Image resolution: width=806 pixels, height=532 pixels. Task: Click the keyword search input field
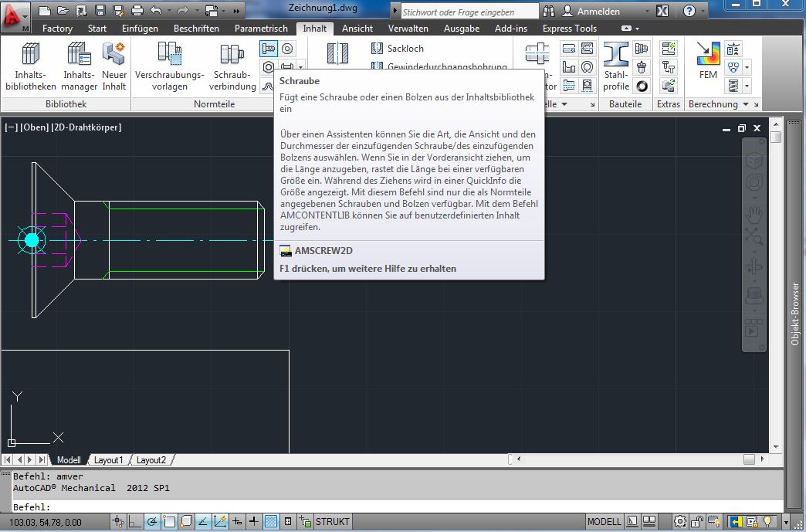[469, 12]
